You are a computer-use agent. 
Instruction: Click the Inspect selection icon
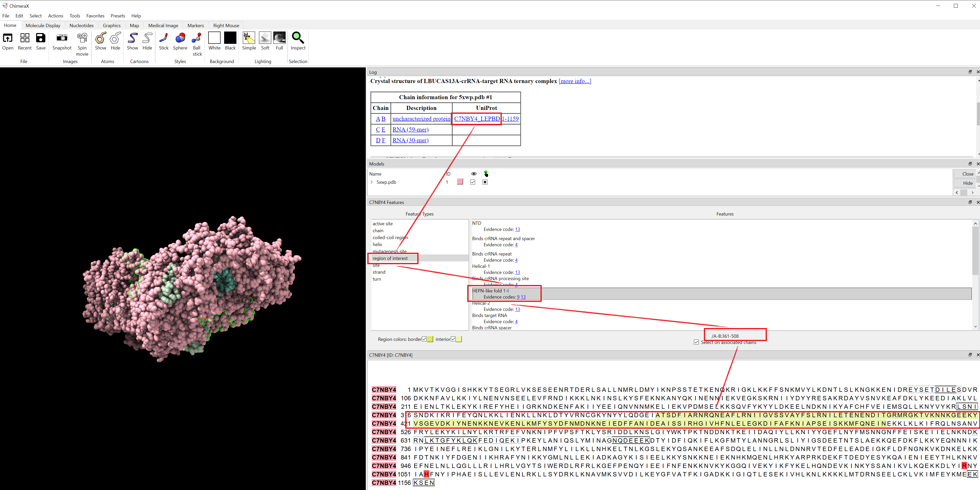point(298,38)
